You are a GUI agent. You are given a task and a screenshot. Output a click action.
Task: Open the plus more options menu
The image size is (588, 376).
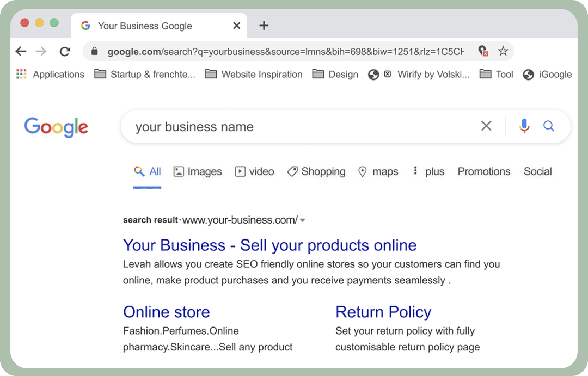click(x=427, y=171)
